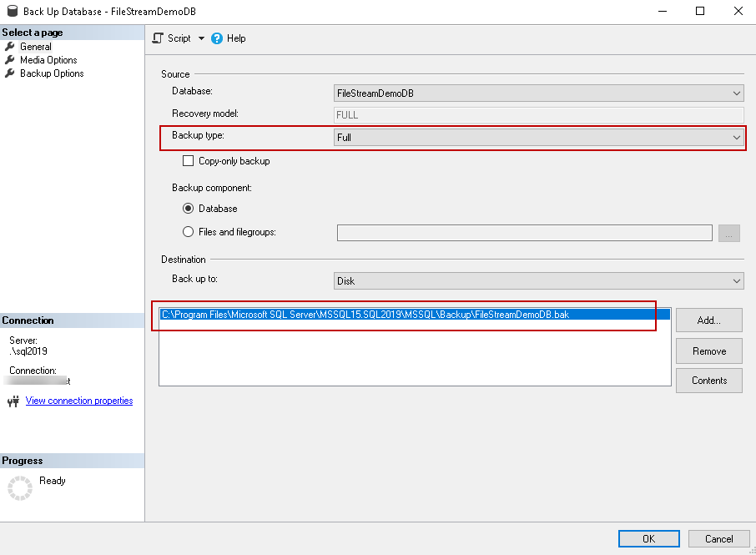
Task: Click the General page wrench icon
Action: 10,47
